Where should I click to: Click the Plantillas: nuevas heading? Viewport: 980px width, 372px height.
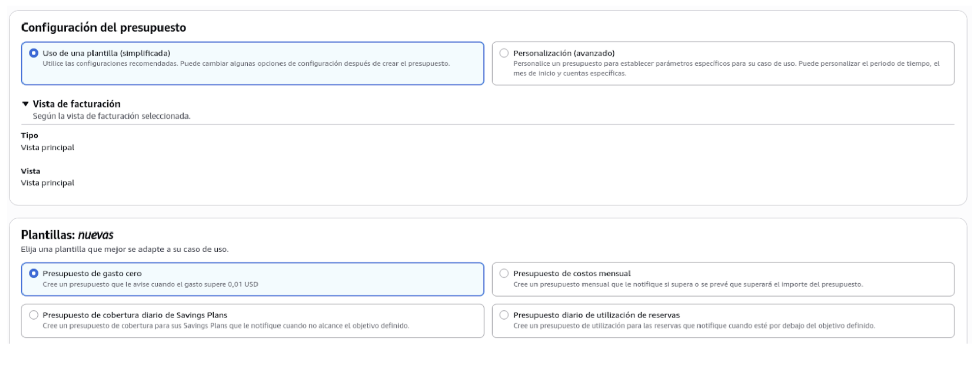coord(67,235)
